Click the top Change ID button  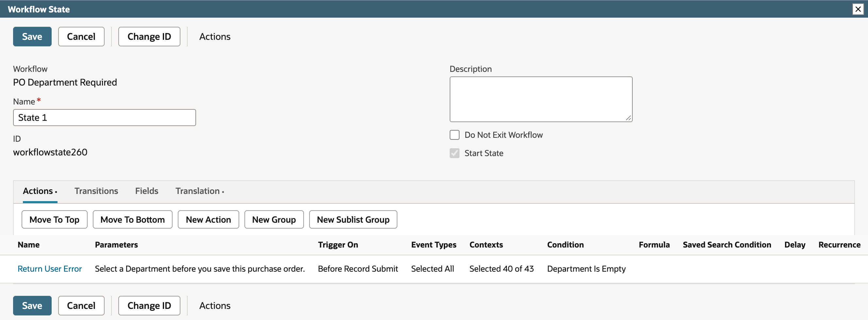pyautogui.click(x=149, y=36)
